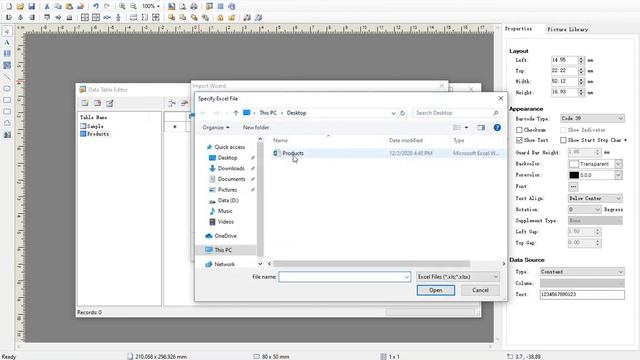The image size is (640, 360).
Task: Open the Text Align dropdown
Action: click(x=595, y=198)
